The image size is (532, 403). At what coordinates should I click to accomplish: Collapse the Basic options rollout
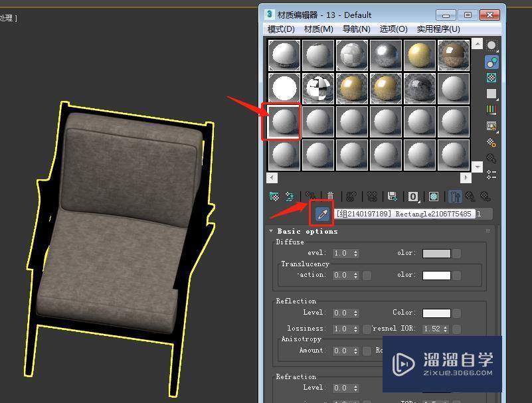(271, 231)
